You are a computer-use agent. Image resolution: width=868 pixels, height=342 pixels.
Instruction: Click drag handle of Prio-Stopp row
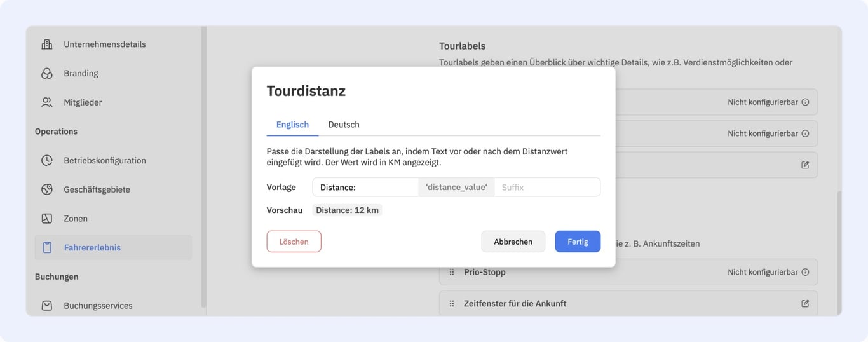[x=452, y=272]
